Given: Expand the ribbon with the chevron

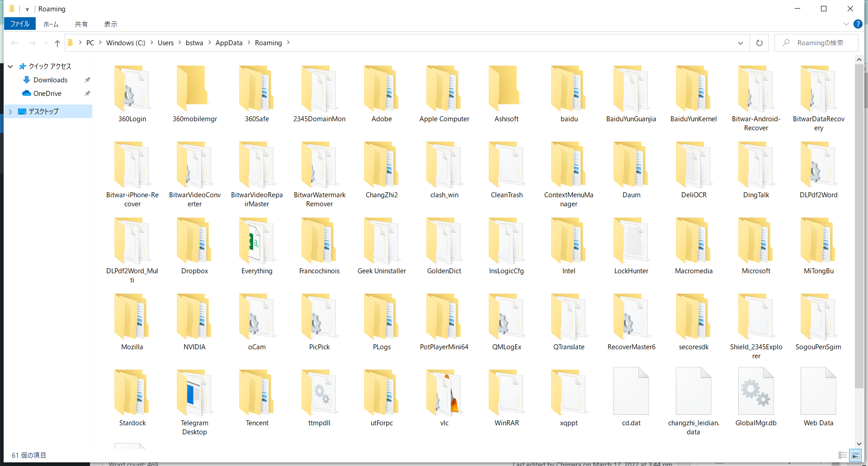Looking at the screenshot, I should coord(846,24).
